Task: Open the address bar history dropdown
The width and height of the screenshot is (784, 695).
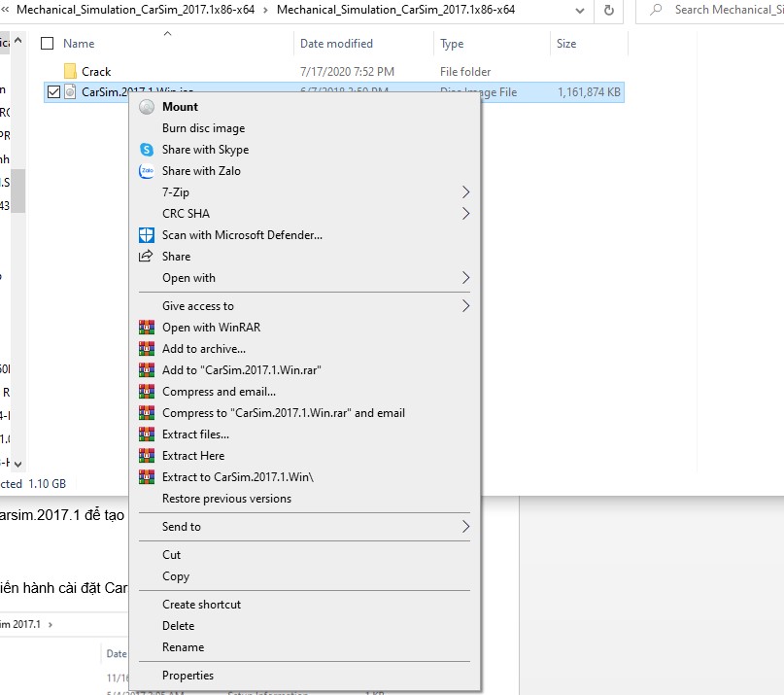Action: tap(580, 10)
